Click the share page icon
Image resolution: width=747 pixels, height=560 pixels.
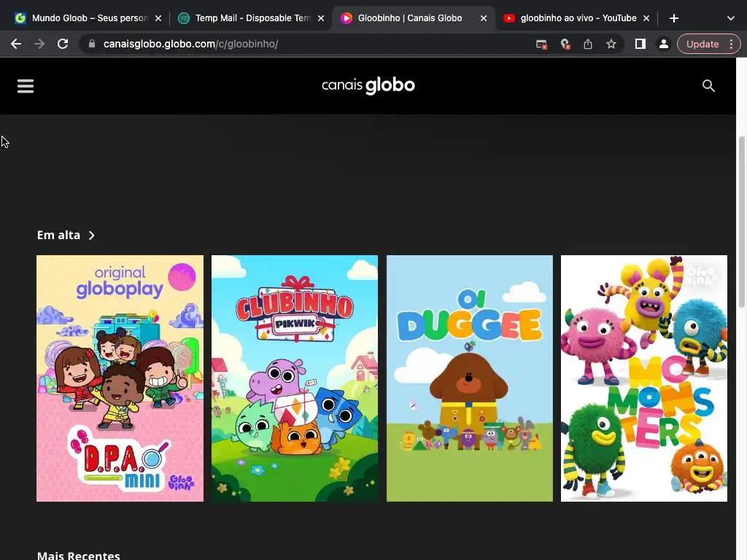tap(588, 44)
